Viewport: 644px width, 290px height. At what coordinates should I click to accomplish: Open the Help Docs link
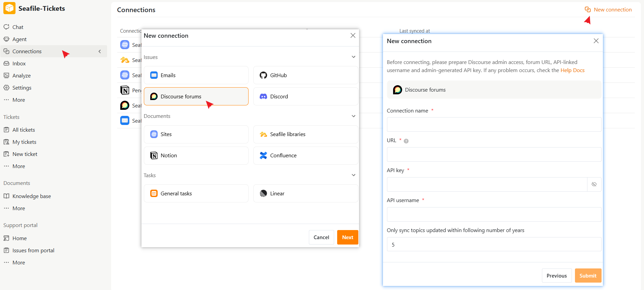click(573, 70)
